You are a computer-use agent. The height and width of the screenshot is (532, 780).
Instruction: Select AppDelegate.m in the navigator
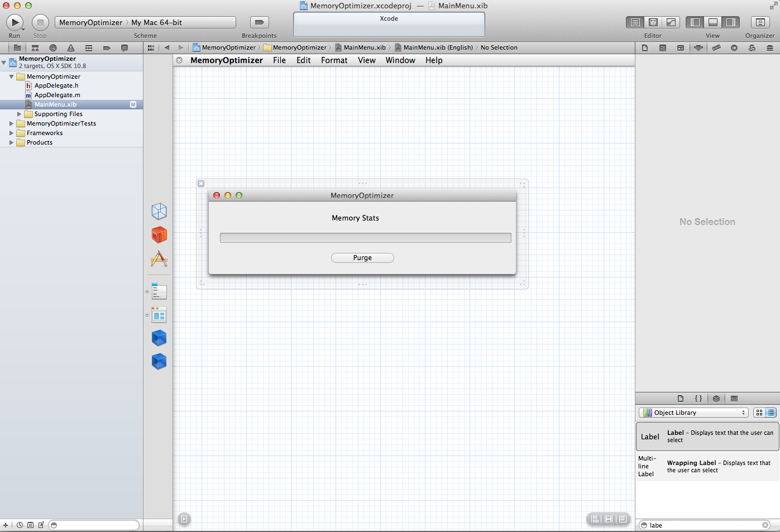point(57,95)
